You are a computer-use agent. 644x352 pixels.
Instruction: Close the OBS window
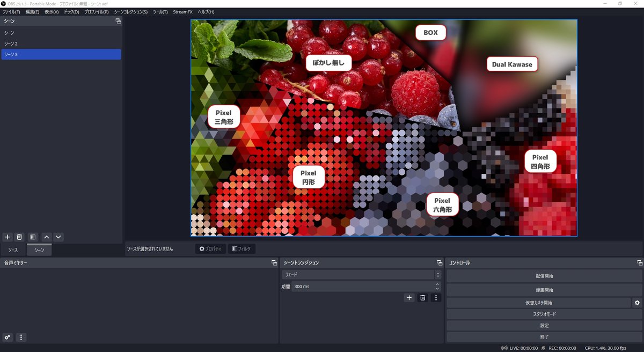(636, 3)
